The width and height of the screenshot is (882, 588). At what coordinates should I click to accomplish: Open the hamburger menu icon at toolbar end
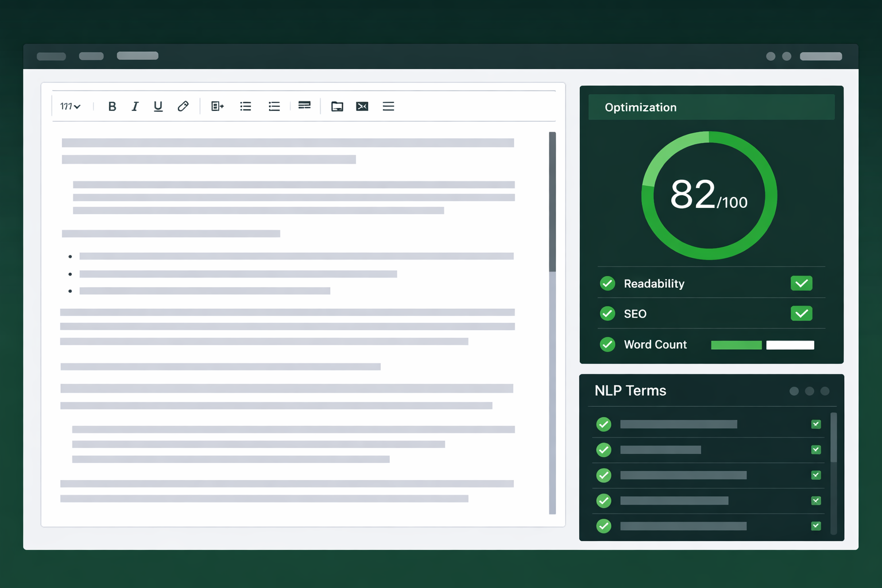(x=388, y=106)
